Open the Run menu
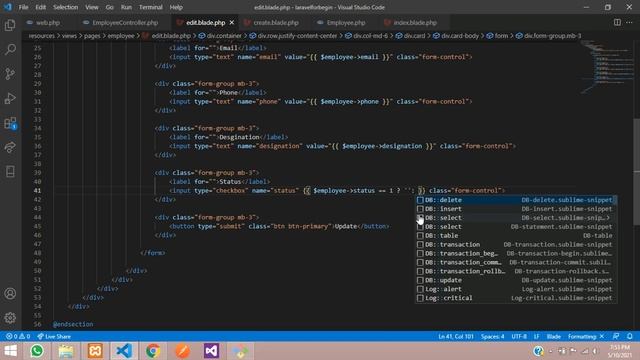 click(x=126, y=7)
